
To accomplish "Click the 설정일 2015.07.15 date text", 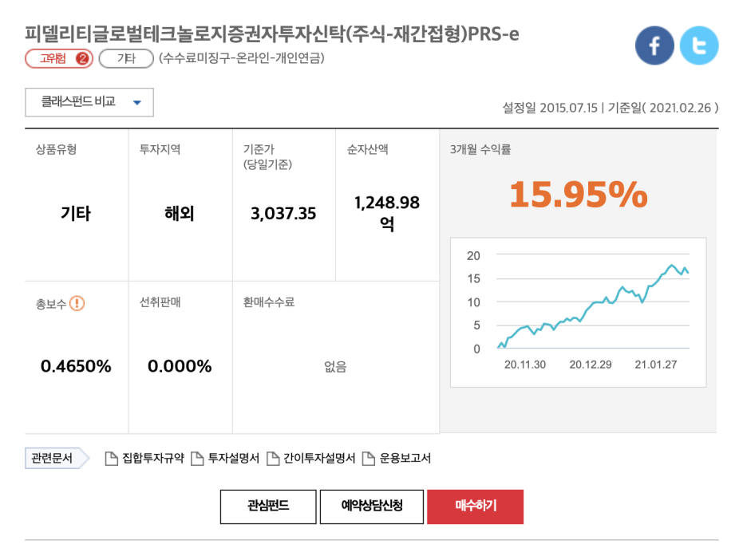I will pos(550,108).
